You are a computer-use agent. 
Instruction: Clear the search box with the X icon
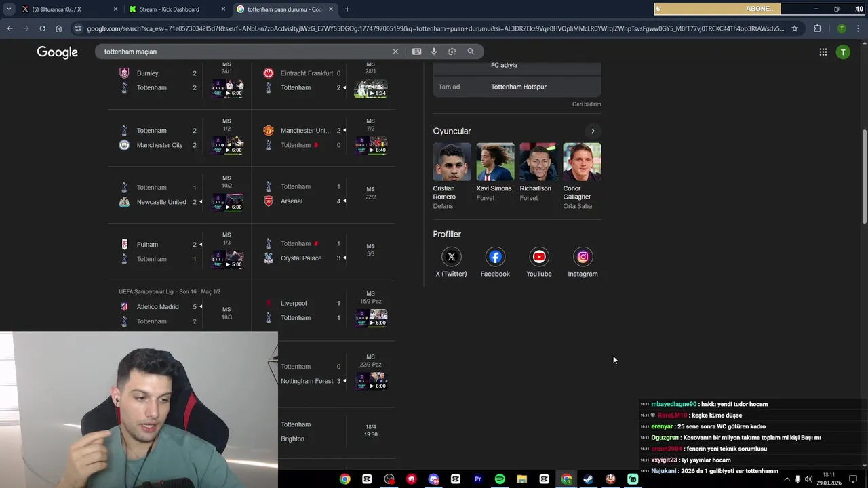[x=395, y=52]
